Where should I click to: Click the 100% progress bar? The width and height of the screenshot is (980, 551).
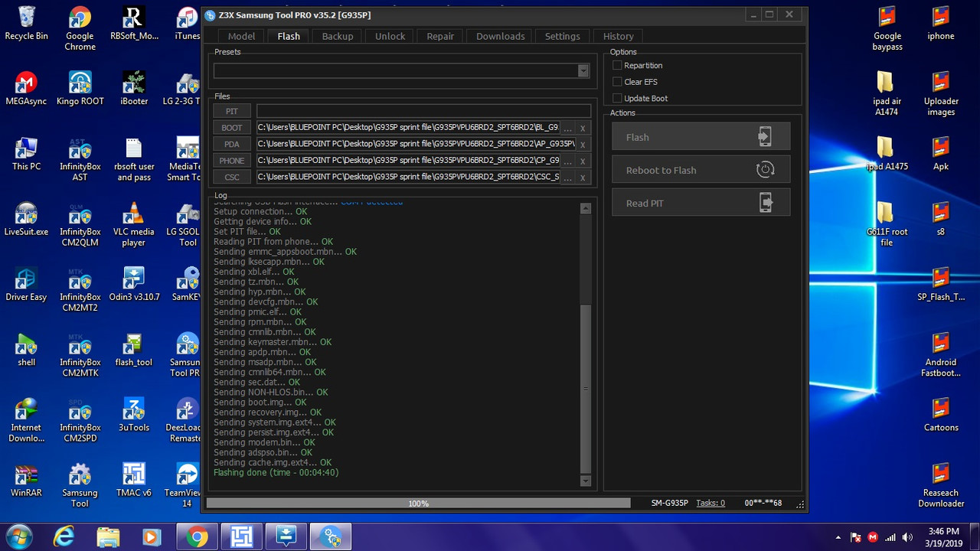click(x=418, y=503)
